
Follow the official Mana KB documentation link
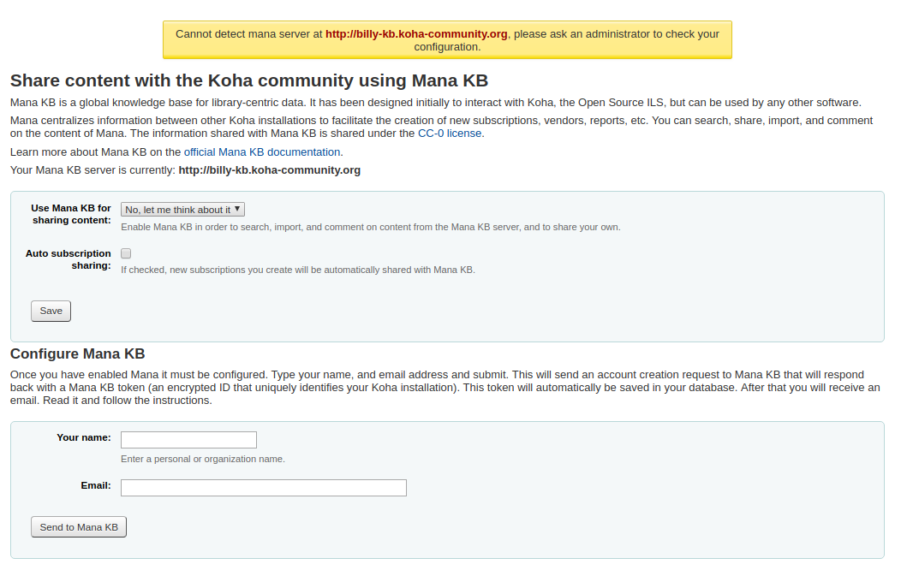point(262,152)
